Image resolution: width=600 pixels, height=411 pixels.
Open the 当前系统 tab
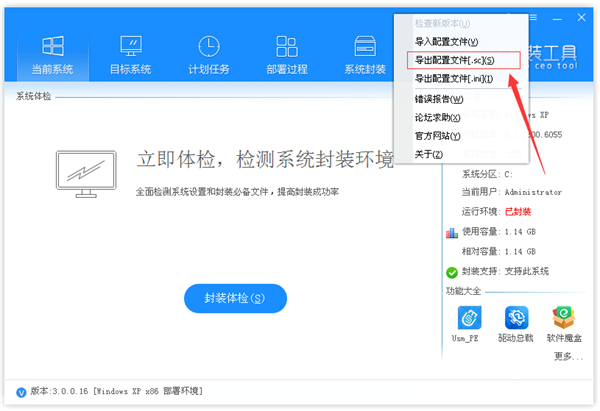[x=51, y=53]
